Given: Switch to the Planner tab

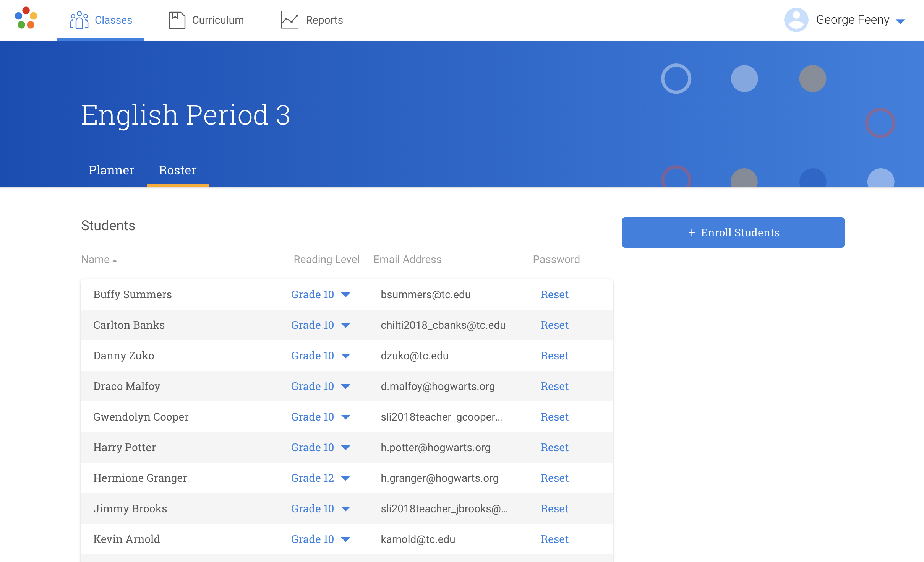Looking at the screenshot, I should 111,170.
